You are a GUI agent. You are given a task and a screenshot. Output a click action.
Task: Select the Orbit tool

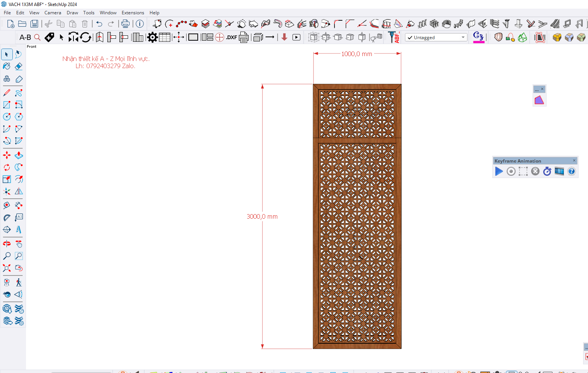pyautogui.click(x=7, y=244)
